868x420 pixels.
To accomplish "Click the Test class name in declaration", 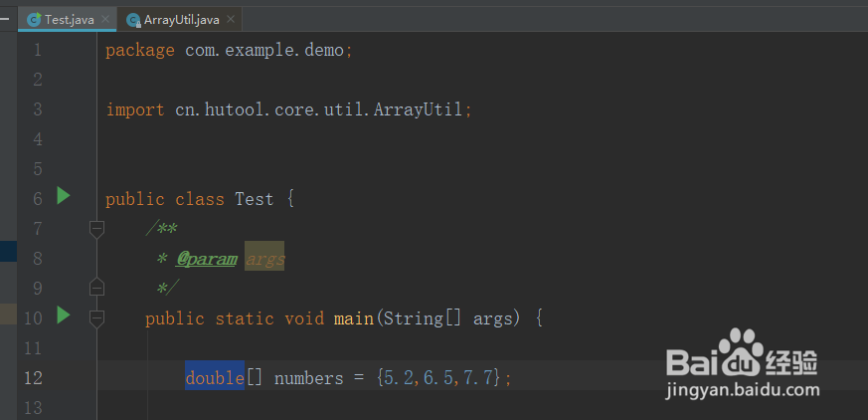I will coord(254,199).
